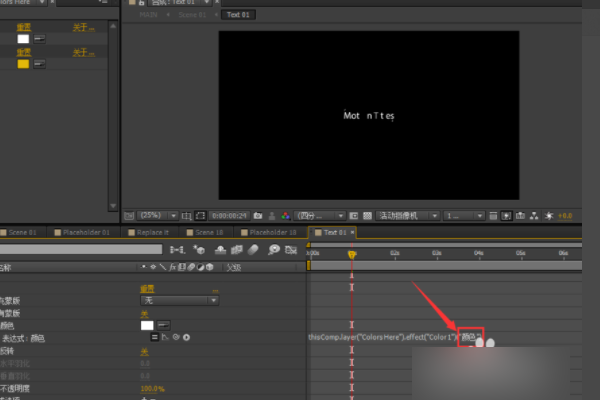Click the snapshot camera icon under the viewer
The image size is (600, 400).
click(258, 215)
